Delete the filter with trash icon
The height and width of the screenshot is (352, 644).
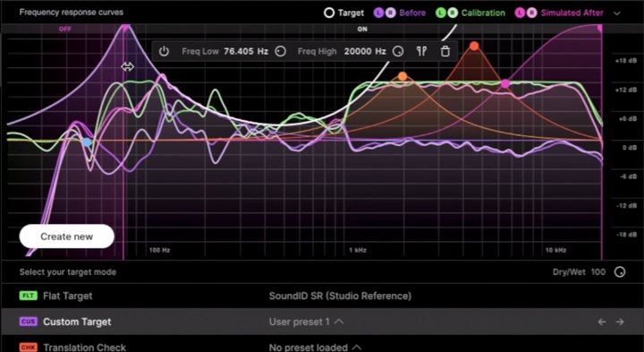(x=445, y=51)
